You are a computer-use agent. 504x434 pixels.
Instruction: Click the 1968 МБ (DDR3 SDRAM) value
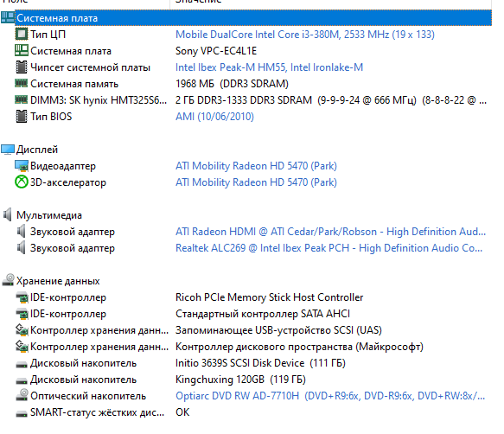[232, 83]
